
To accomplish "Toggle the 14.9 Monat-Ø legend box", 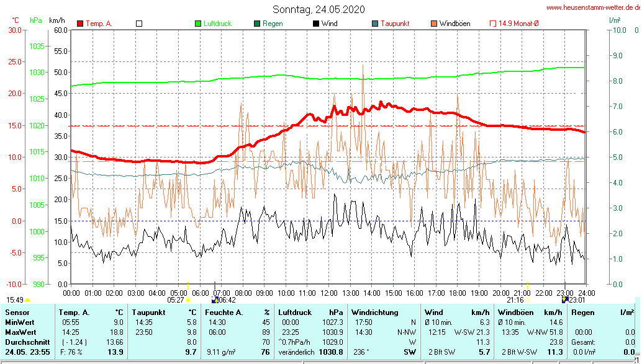I will [493, 24].
